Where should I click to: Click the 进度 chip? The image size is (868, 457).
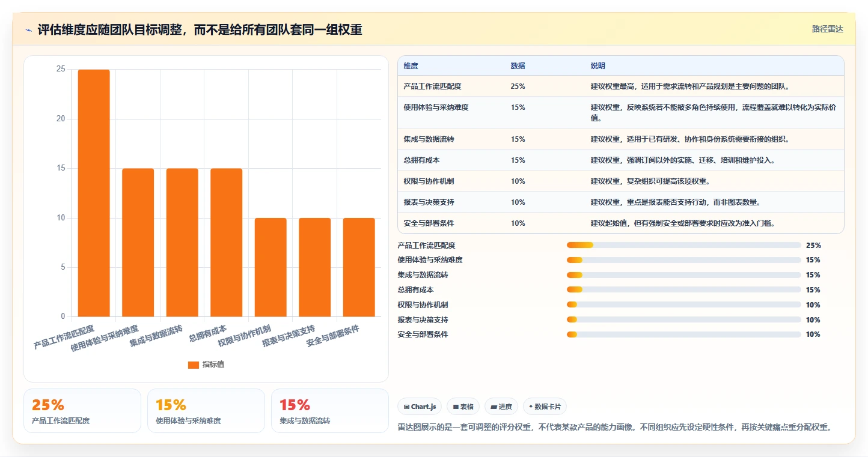(x=501, y=407)
